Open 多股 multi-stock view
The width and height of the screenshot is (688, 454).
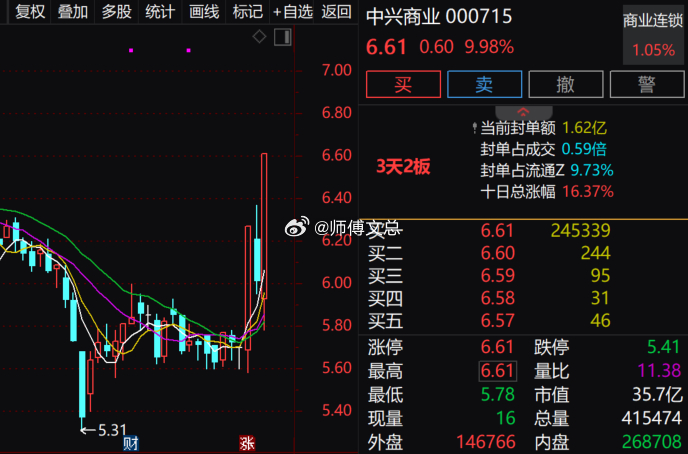coord(116,12)
